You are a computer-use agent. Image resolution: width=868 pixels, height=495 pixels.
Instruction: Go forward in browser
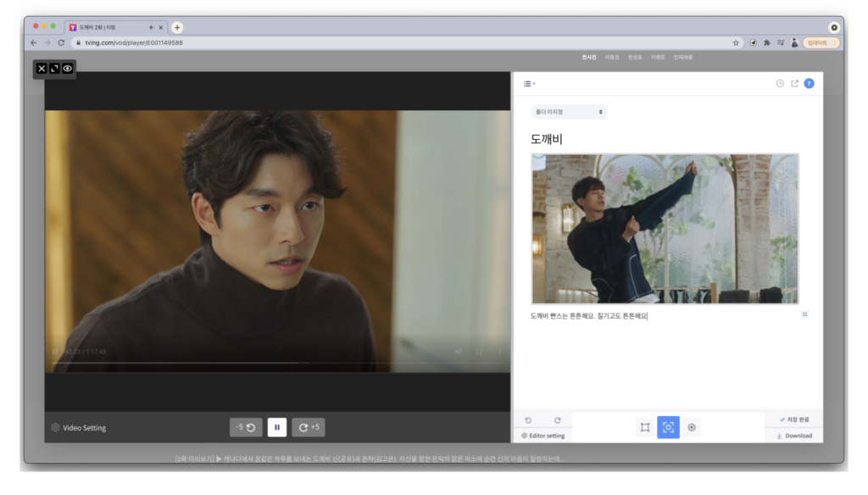pos(47,42)
